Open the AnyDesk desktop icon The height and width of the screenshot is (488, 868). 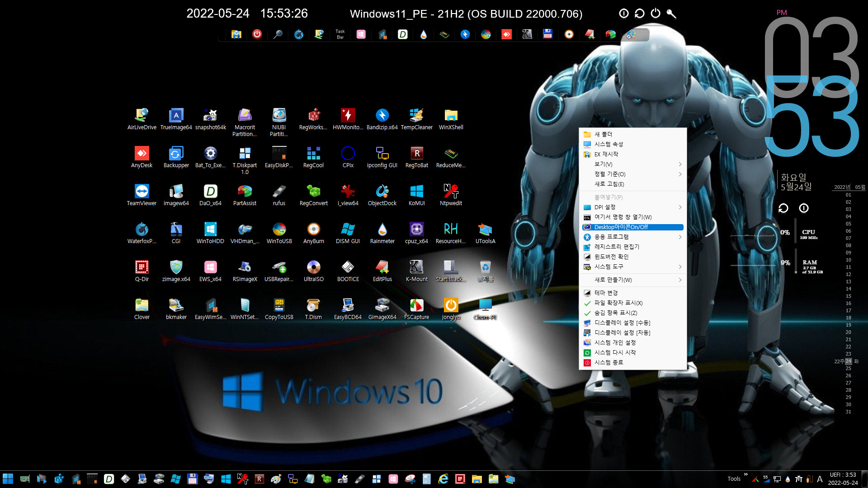coord(142,157)
